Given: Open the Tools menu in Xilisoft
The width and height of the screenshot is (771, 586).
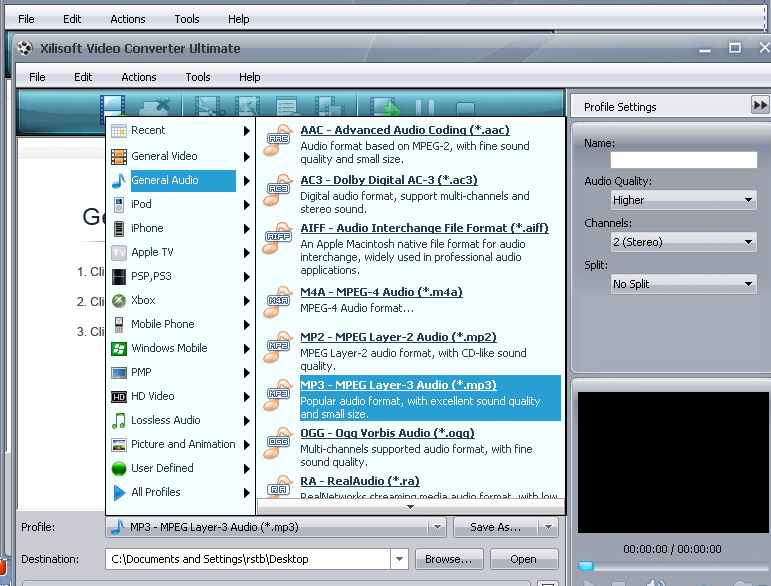Looking at the screenshot, I should (x=198, y=77).
